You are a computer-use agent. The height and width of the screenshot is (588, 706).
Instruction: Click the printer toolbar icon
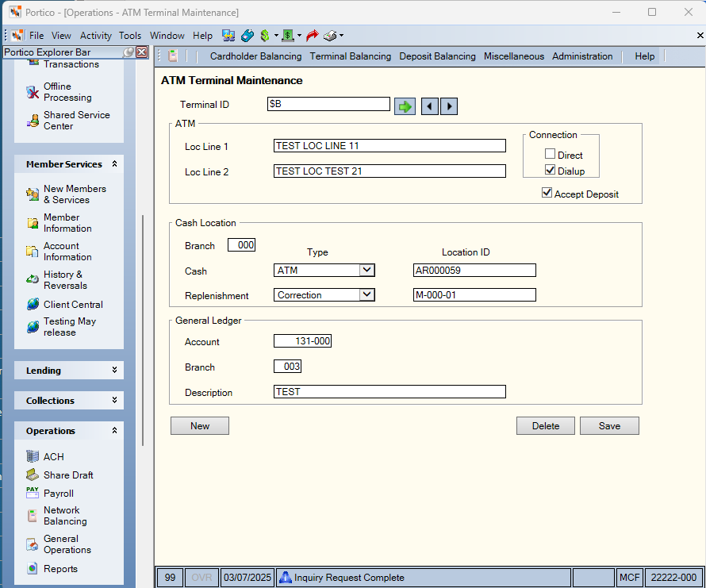330,35
